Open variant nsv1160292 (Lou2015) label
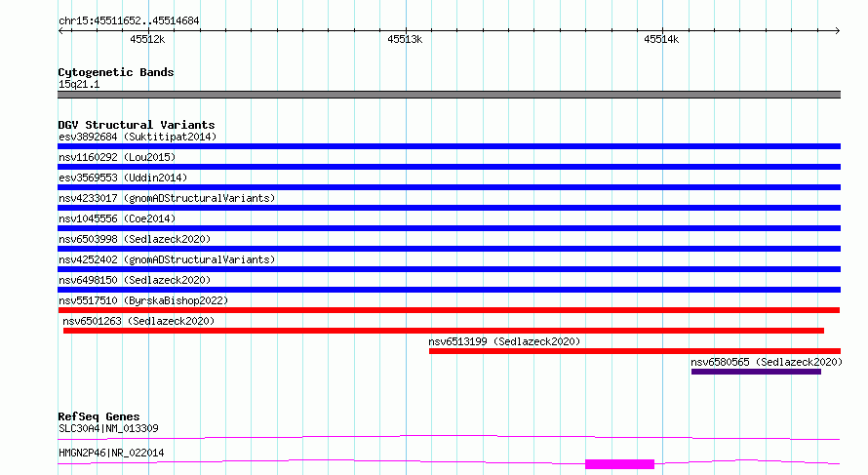Viewport: 868px width, 475px height. (117, 157)
